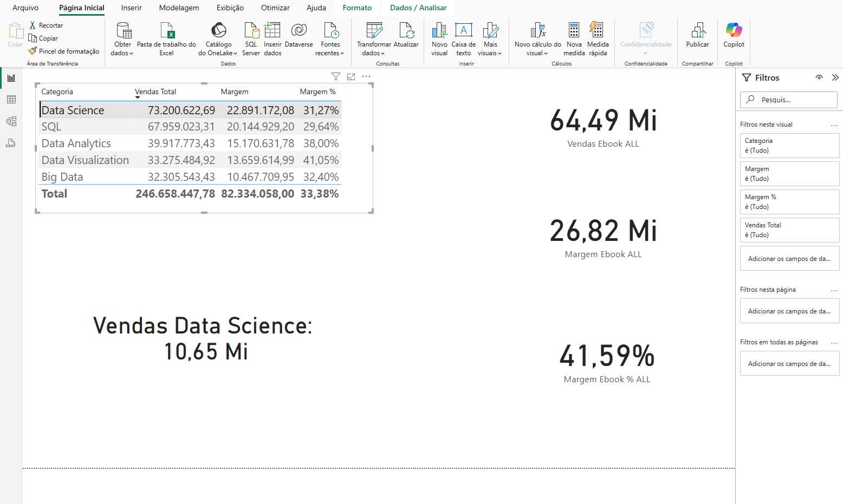
Task: Click the Atualizar refresh icon
Action: pyautogui.click(x=406, y=30)
